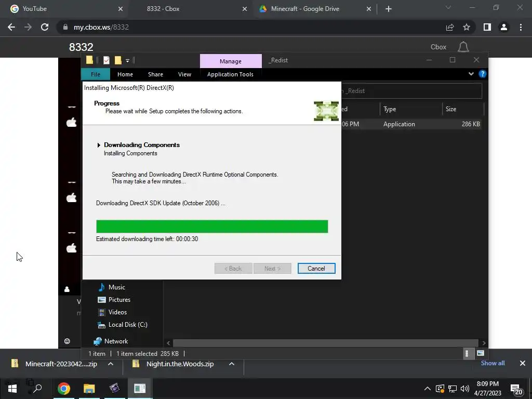Click the emoji smiley icon in Cbox

coord(67,341)
